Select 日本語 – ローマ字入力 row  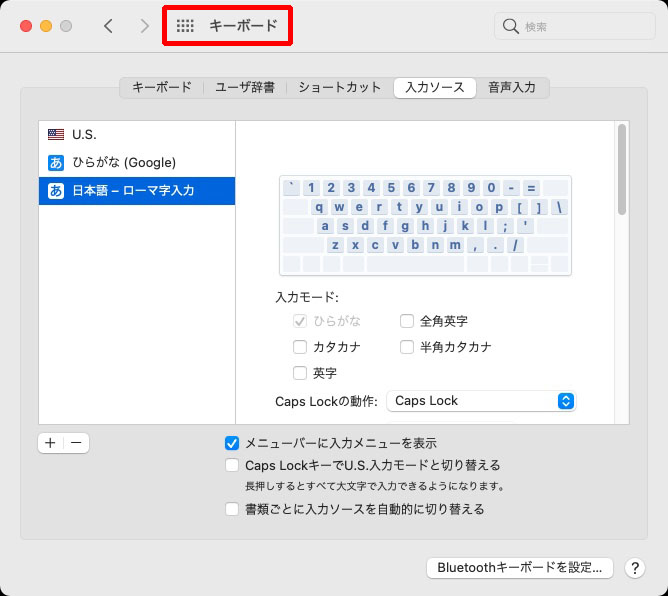click(x=137, y=191)
